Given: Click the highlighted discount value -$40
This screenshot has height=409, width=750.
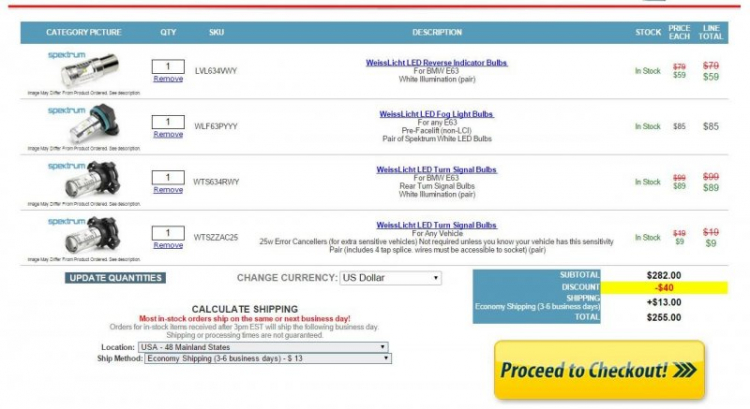Looking at the screenshot, I should pos(664,287).
